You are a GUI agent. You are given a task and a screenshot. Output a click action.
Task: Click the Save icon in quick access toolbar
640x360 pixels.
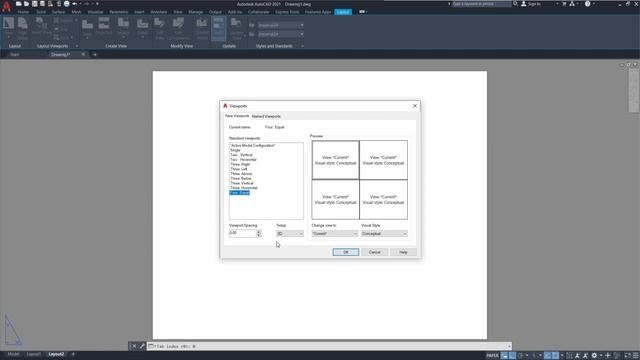point(34,4)
